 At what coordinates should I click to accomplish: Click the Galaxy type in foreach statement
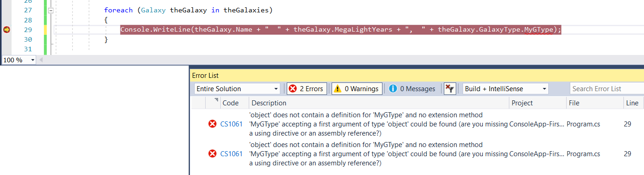[153, 10]
